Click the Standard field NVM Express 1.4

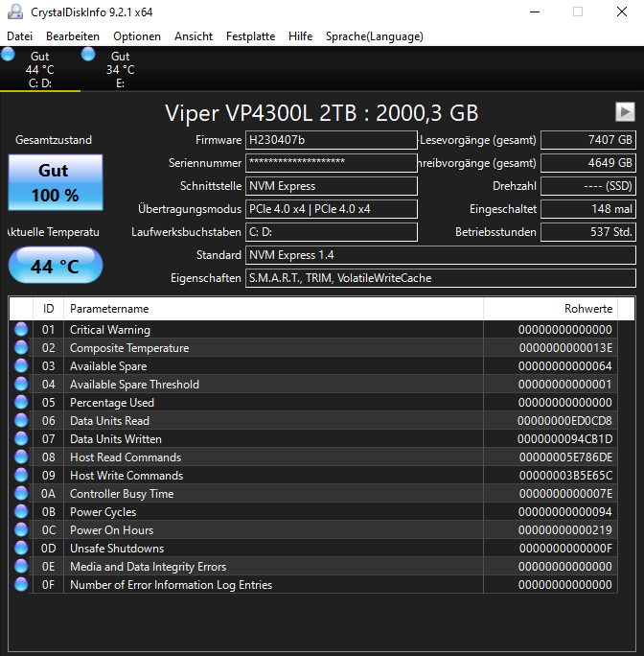(441, 255)
